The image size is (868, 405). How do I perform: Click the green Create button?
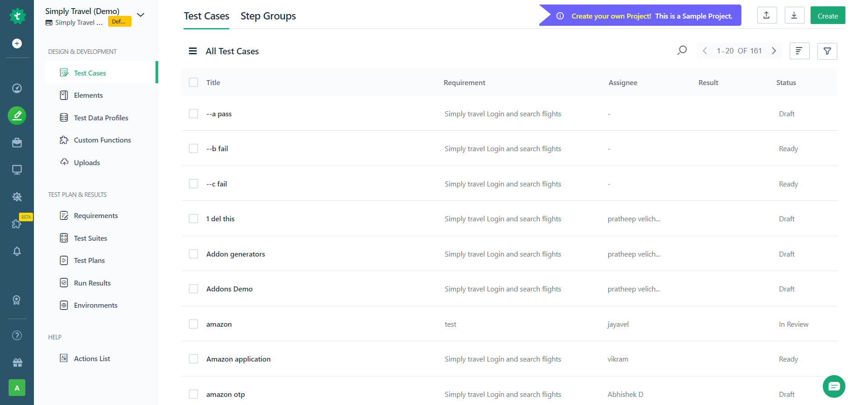[828, 15]
